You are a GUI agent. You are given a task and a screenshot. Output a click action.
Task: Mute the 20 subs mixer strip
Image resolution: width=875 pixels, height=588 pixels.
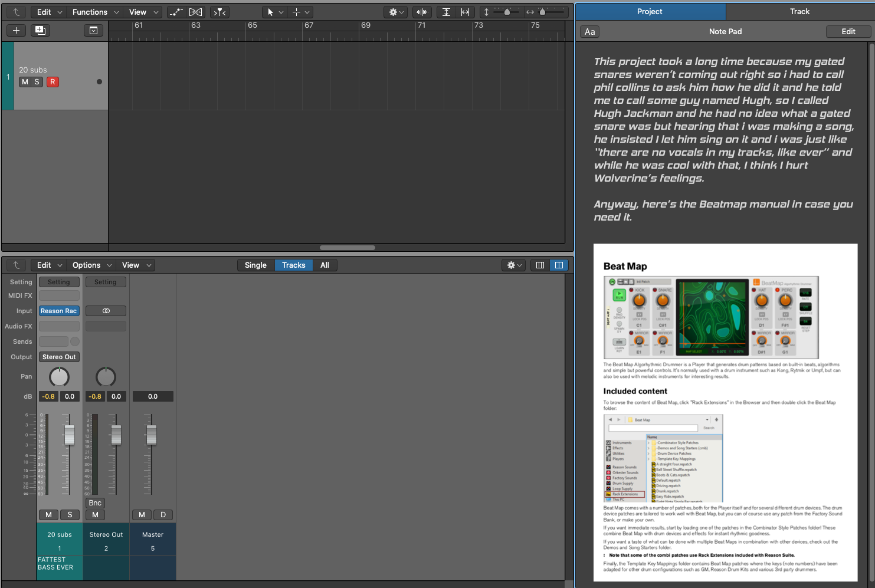coord(48,515)
